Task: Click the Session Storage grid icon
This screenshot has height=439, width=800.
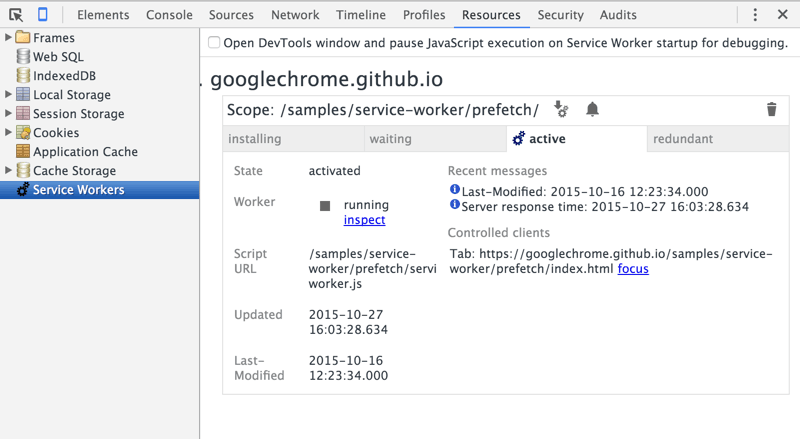Action: (23, 113)
